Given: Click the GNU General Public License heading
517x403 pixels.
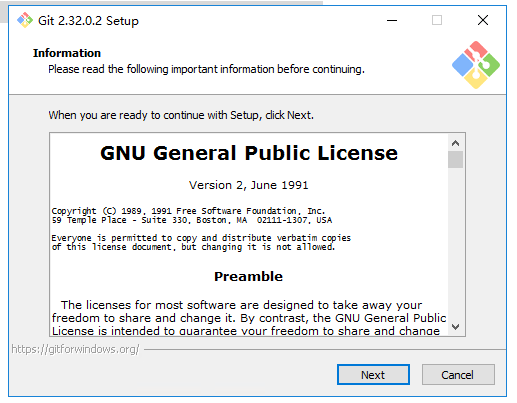Looking at the screenshot, I should coord(249,153).
